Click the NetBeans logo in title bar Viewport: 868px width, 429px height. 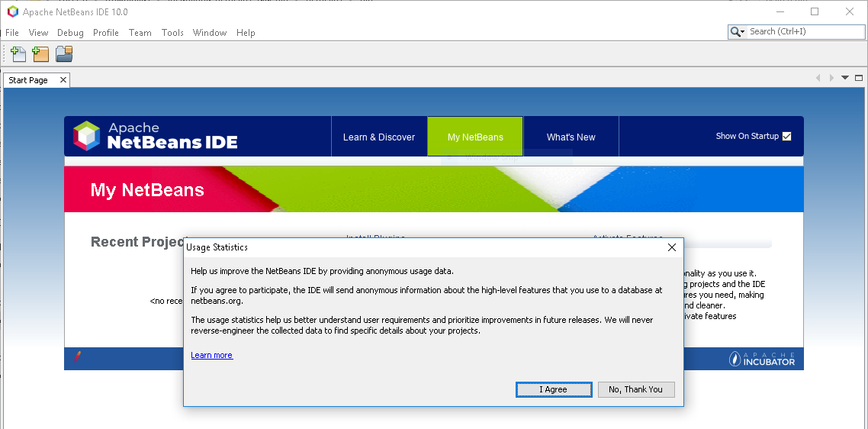(12, 11)
